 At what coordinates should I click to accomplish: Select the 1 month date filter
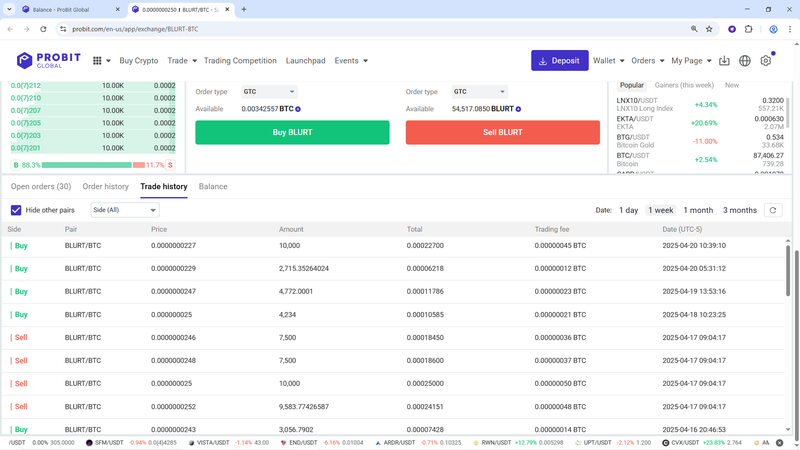coord(698,210)
